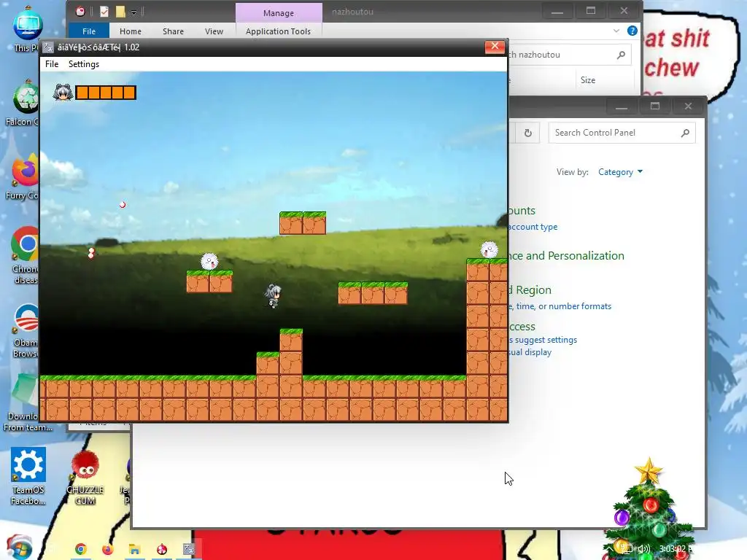Click the small red orb in the sky
Image resolution: width=747 pixels, height=560 pixels.
[x=123, y=205]
